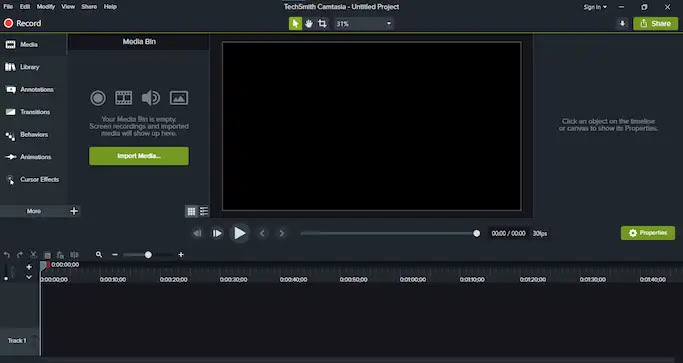Click the film strip video icon in Media Bin
Viewport: 683px width, 363px height.
[x=124, y=98]
